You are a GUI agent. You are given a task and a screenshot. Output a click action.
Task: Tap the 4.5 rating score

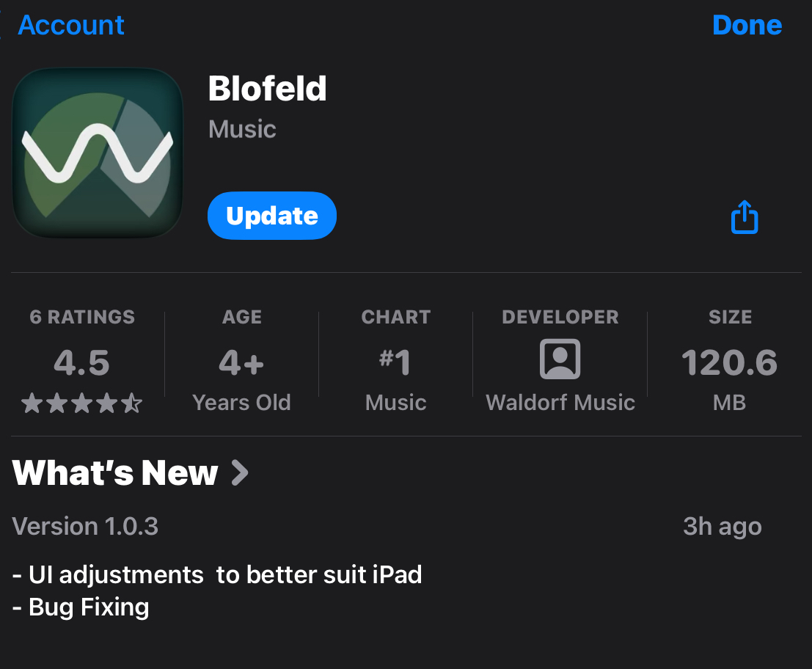click(81, 362)
